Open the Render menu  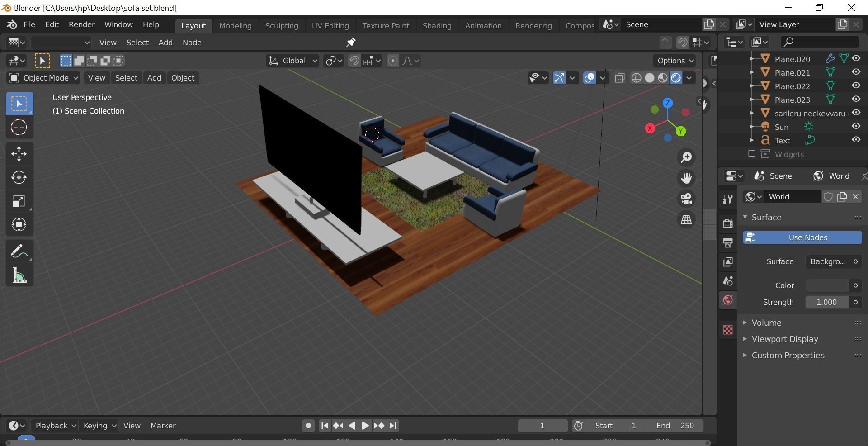click(81, 24)
